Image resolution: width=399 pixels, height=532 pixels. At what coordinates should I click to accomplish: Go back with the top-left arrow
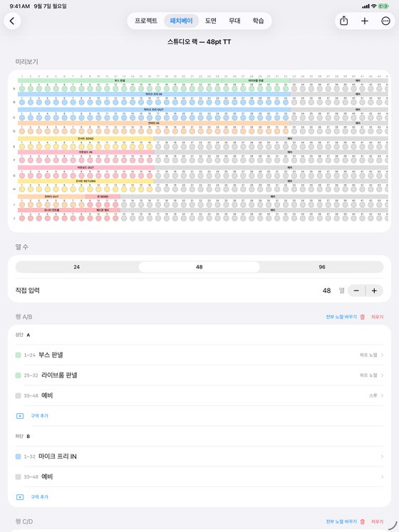point(12,21)
